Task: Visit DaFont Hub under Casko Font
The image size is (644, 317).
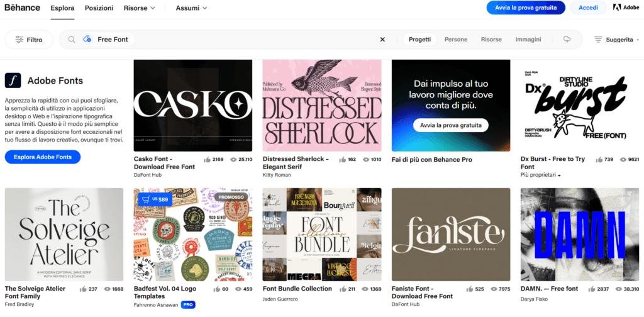Action: [x=148, y=175]
